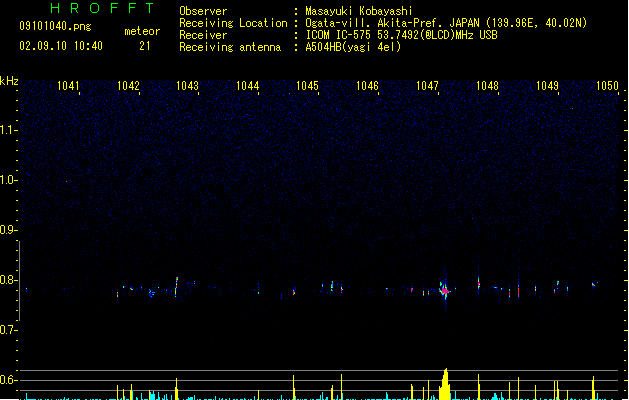The image size is (629, 400).
Task: Click the Receiving antenna label
Action: click(230, 47)
